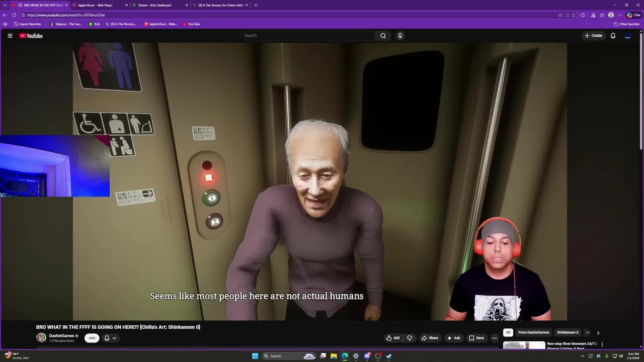Open Steam from taskbar
This screenshot has height=362, width=644.
(x=389, y=356)
